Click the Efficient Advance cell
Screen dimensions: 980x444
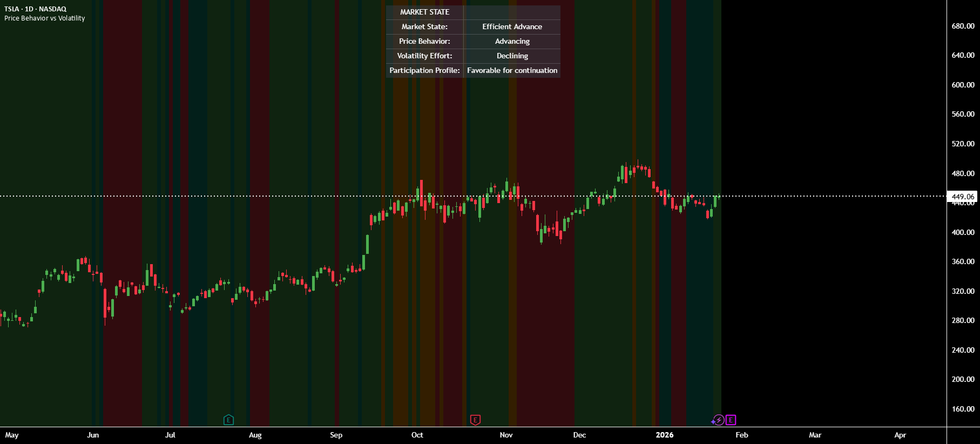(x=512, y=26)
